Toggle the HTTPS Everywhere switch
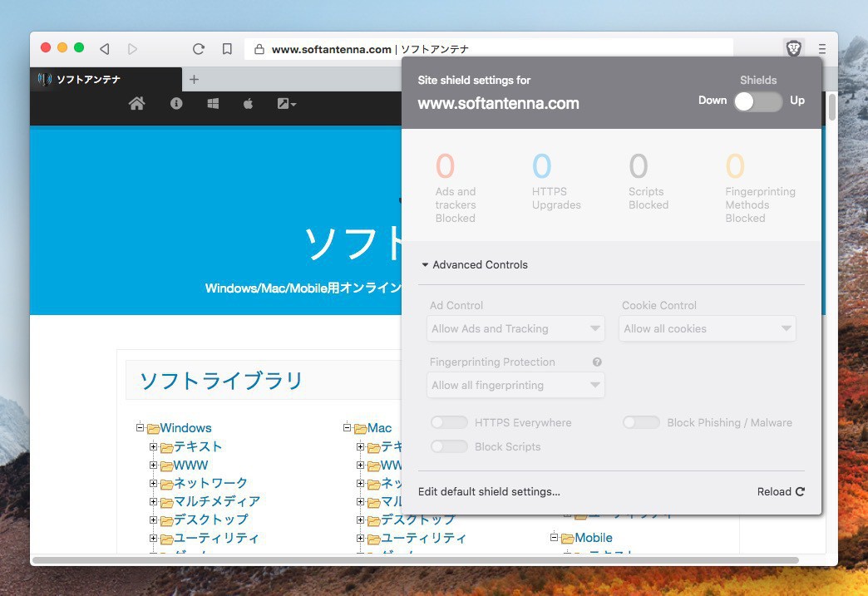 pos(449,423)
